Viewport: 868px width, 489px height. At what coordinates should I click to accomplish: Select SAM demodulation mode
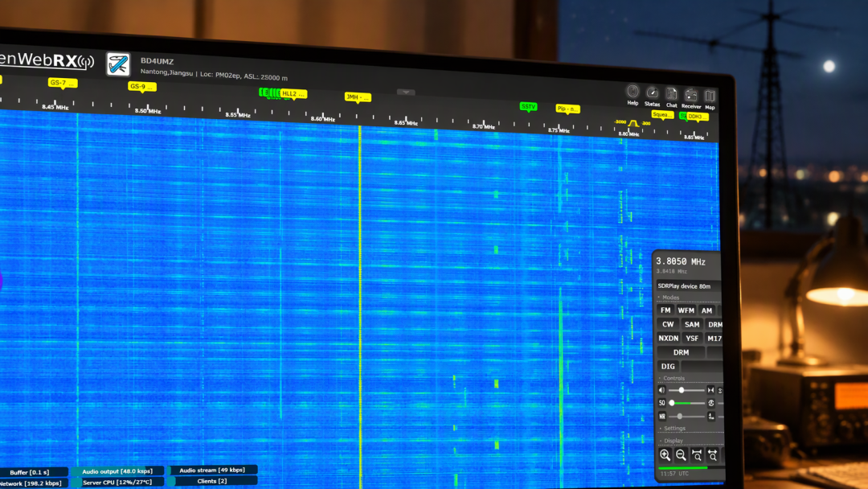pyautogui.click(x=692, y=324)
